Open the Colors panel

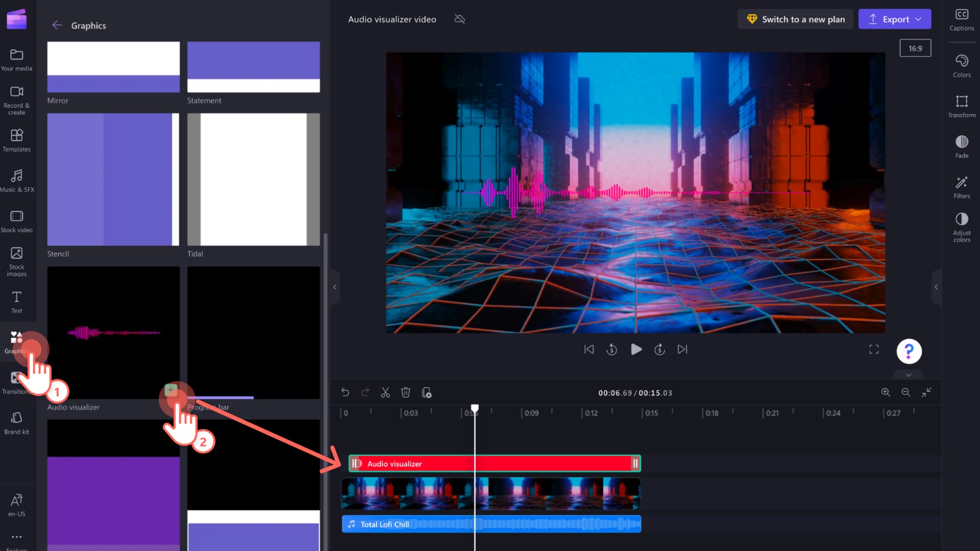[x=962, y=66]
